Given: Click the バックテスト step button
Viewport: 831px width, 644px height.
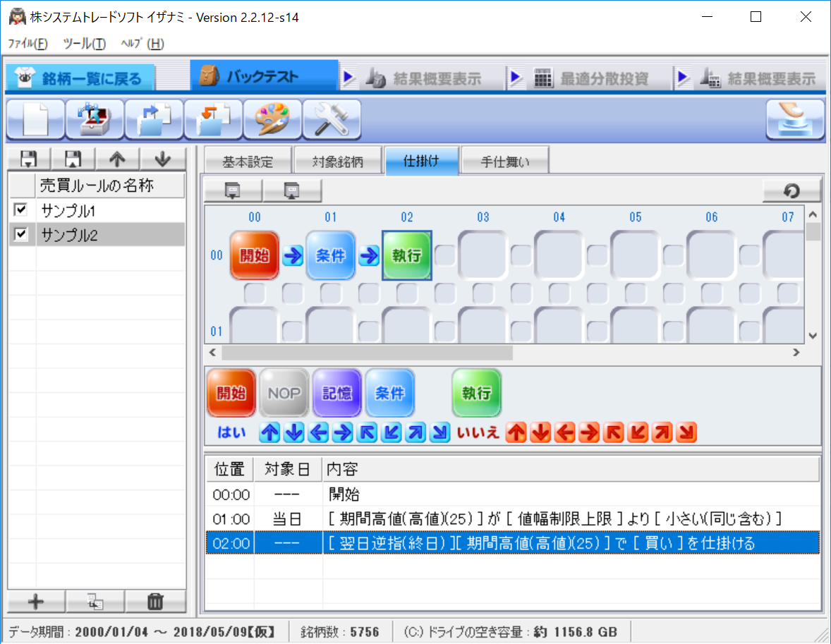Looking at the screenshot, I should click(264, 77).
